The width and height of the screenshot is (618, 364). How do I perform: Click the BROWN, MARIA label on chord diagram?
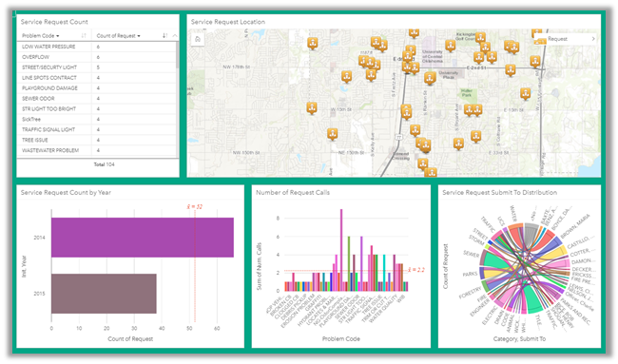tap(575, 226)
